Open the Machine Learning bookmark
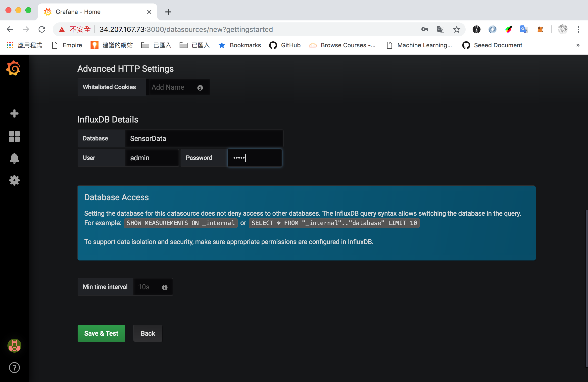The image size is (588, 382). click(x=419, y=45)
